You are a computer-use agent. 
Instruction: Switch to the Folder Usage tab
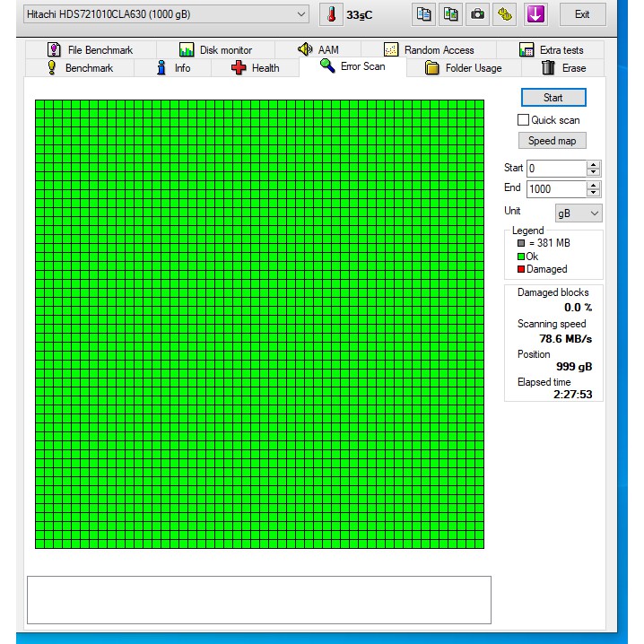(463, 68)
